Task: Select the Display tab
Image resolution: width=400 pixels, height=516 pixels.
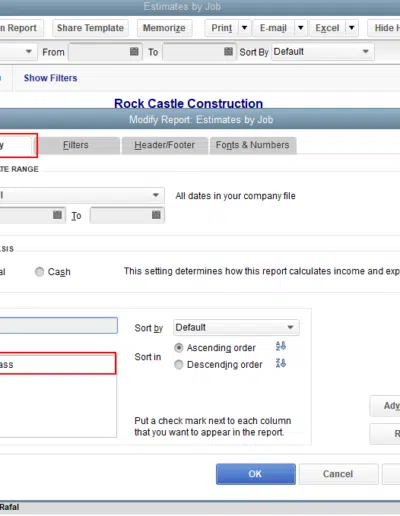Action: tap(17, 145)
